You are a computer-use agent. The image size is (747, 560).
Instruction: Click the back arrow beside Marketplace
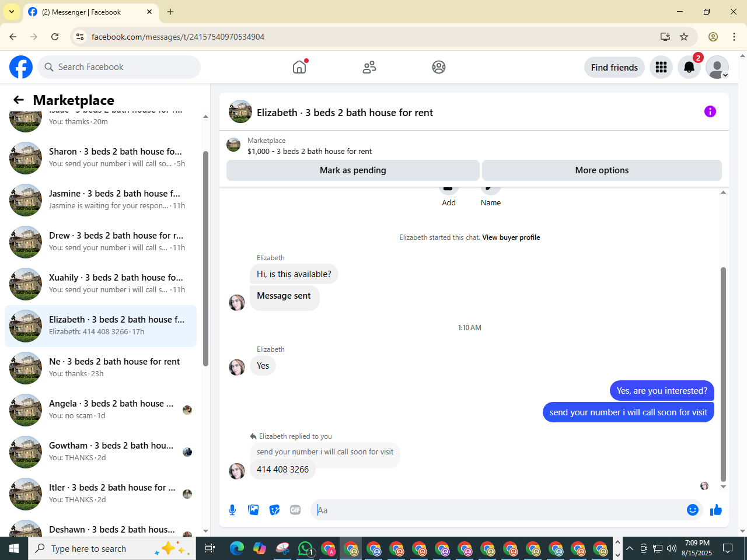coord(19,100)
